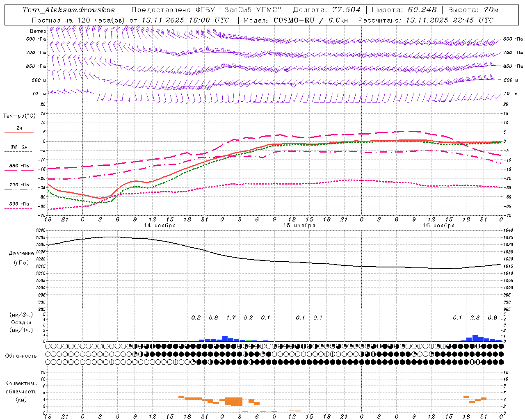Click the Давление pressure panel label
Viewport: 525px width, 420px height.
click(21, 253)
